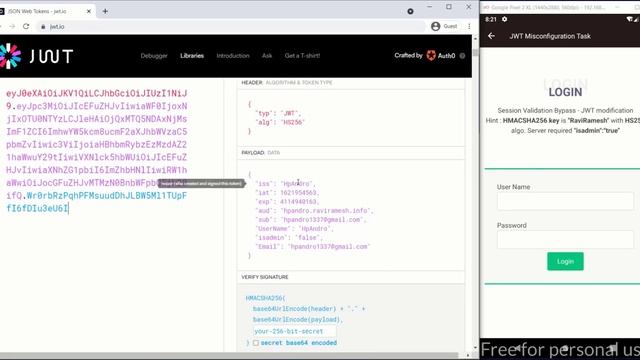The width and height of the screenshot is (640, 360).
Task: Tap the settings gear in phone status bar
Action: 504,19
